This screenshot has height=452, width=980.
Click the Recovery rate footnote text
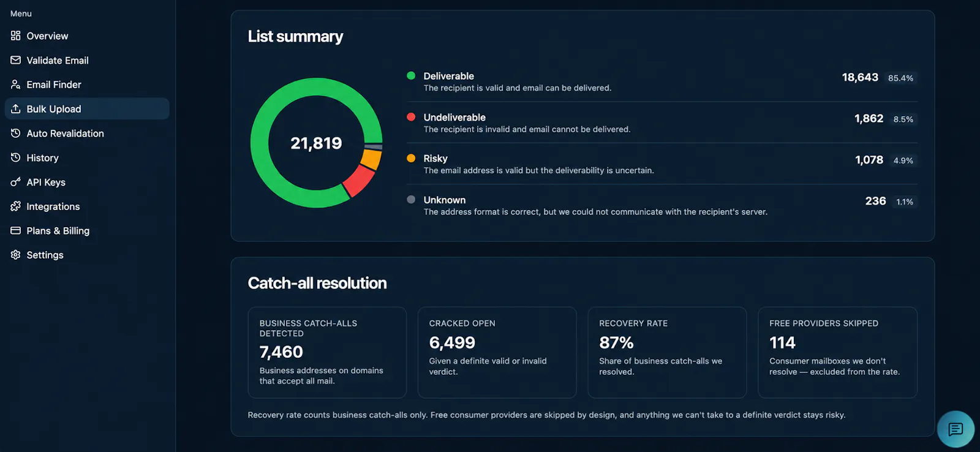(546, 415)
